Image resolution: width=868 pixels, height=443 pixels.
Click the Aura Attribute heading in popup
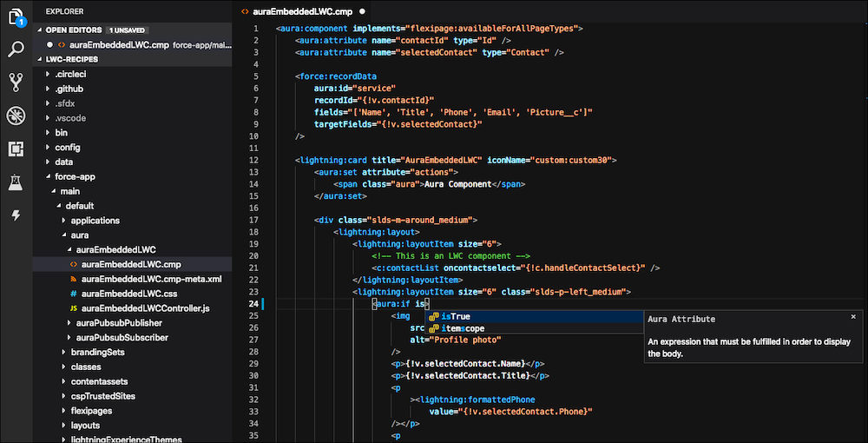click(x=681, y=319)
